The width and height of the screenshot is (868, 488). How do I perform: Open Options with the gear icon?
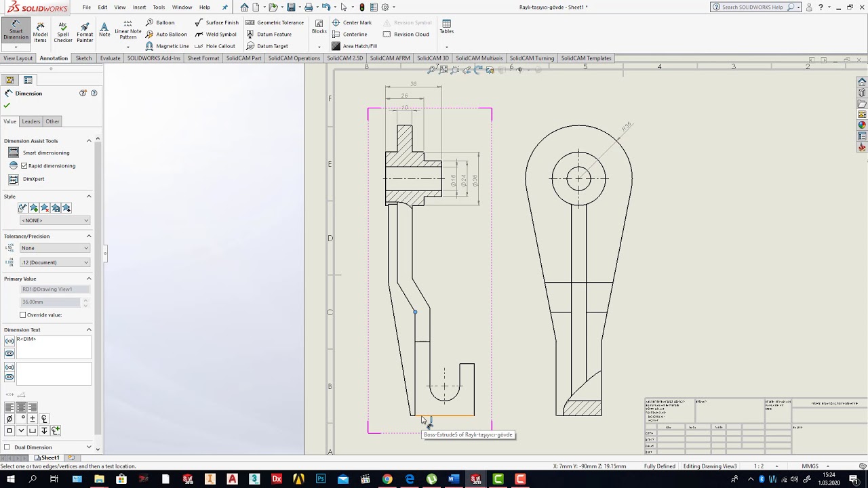click(385, 7)
